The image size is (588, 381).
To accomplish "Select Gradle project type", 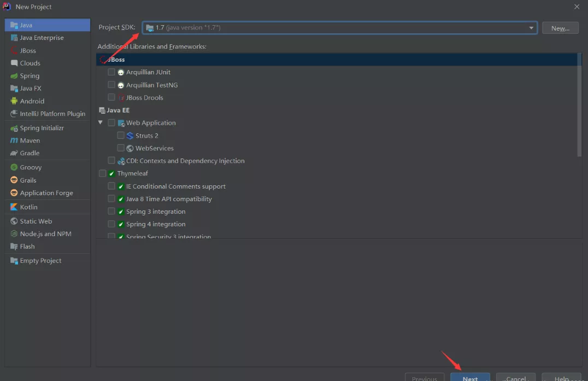I will click(47, 153).
